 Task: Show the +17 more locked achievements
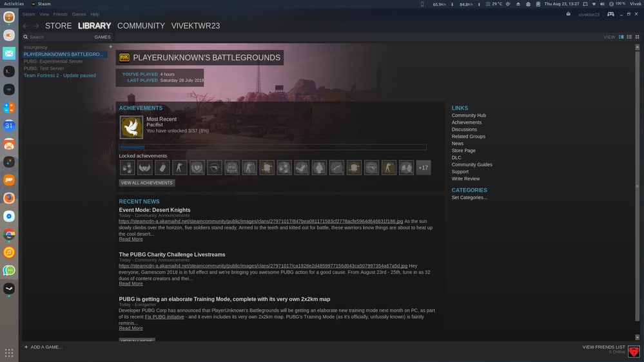(424, 167)
